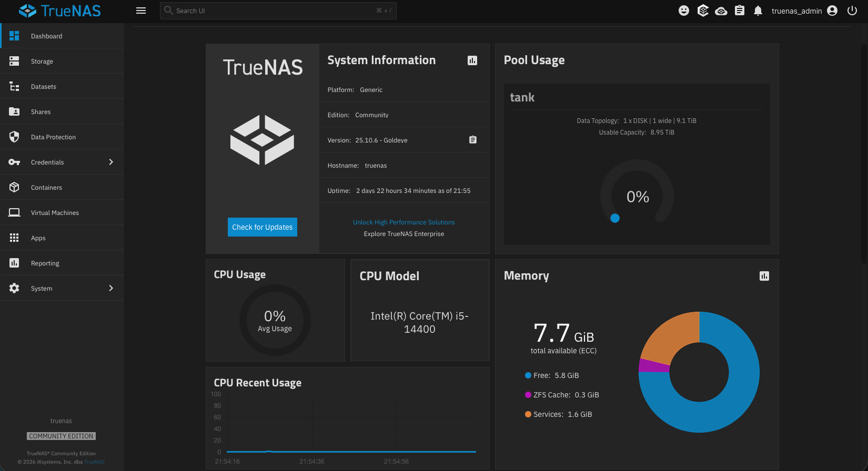Toggle the hamburger sidebar menu
Viewport: 868px width, 471px height.
click(x=141, y=11)
